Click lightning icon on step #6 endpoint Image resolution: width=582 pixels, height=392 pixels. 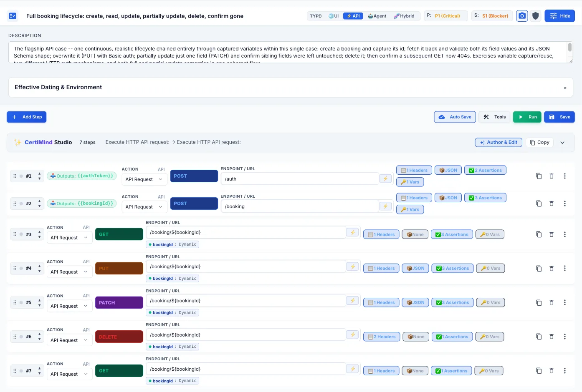[353, 335]
